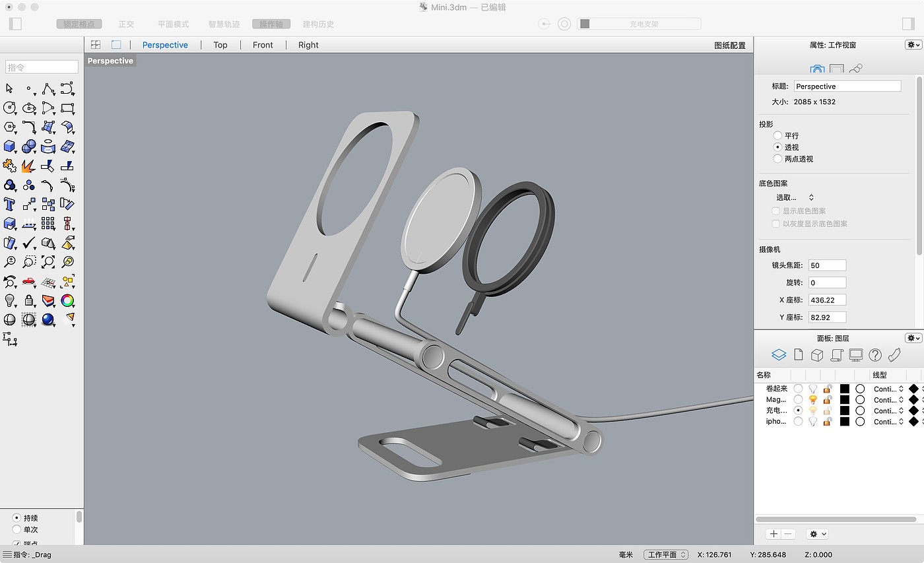The height and width of the screenshot is (563, 924).
Task: Click the four-viewport layout icon
Action: click(x=96, y=45)
